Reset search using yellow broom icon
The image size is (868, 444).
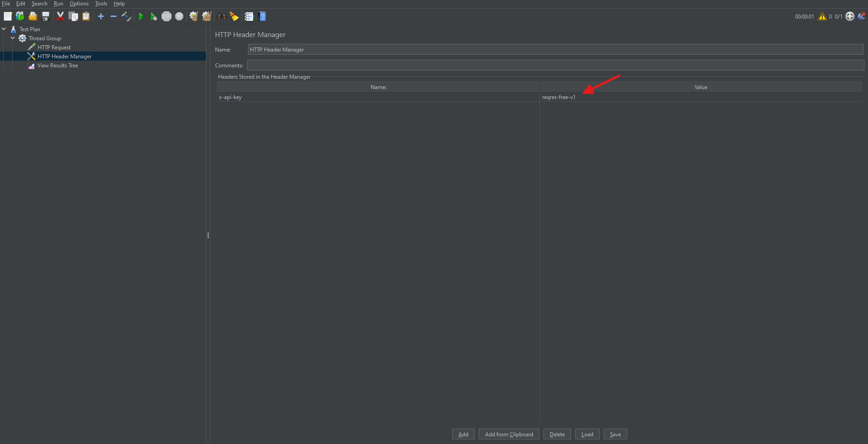point(234,16)
